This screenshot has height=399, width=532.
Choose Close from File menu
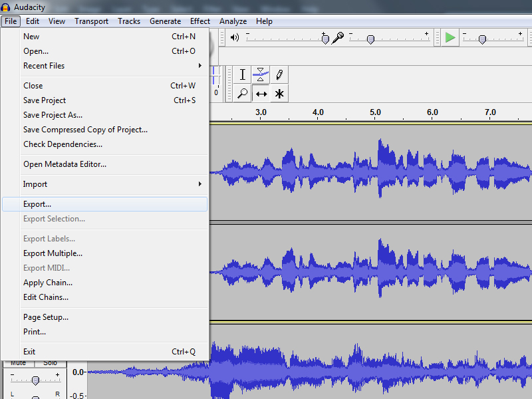(105, 86)
